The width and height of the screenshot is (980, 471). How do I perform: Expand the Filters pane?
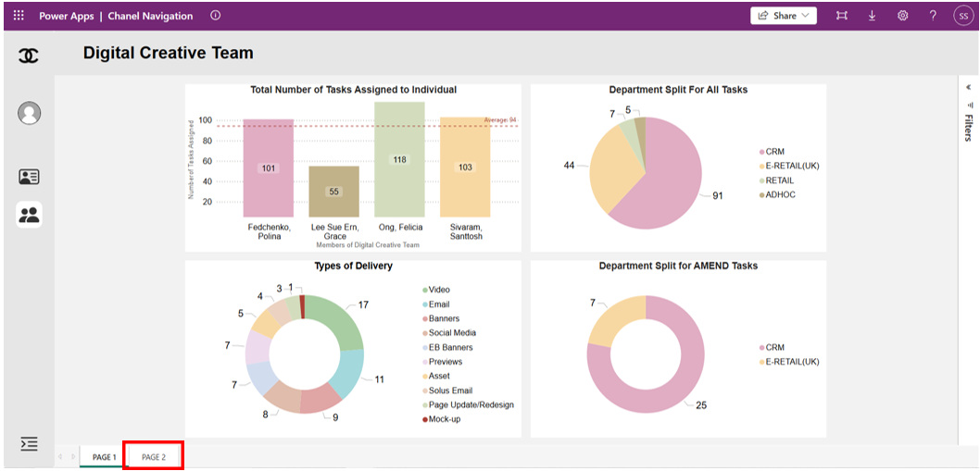(x=968, y=116)
